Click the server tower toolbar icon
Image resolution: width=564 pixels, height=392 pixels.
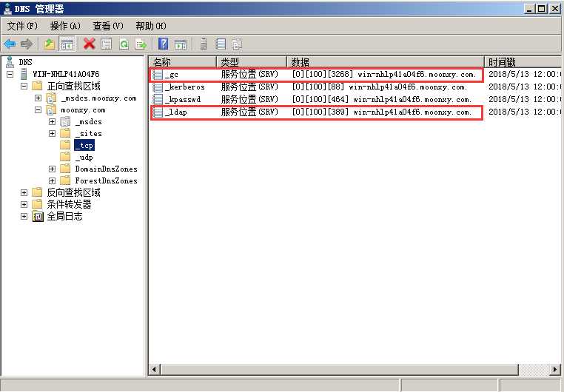tap(204, 44)
